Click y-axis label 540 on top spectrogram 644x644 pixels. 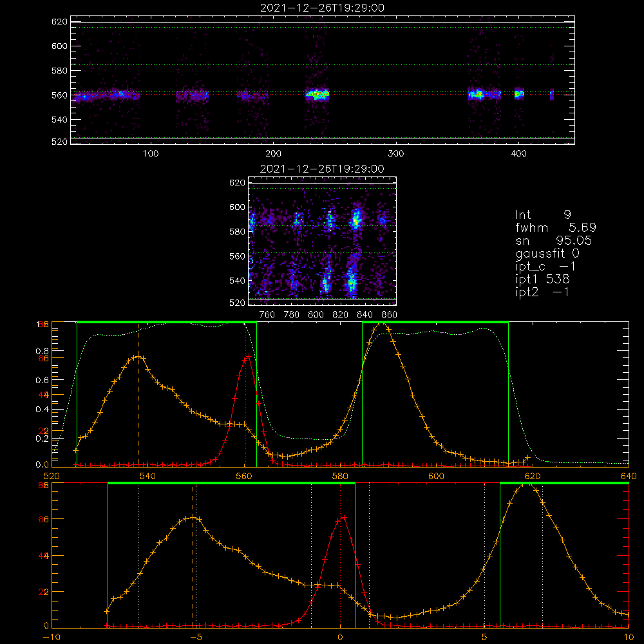click(59, 120)
